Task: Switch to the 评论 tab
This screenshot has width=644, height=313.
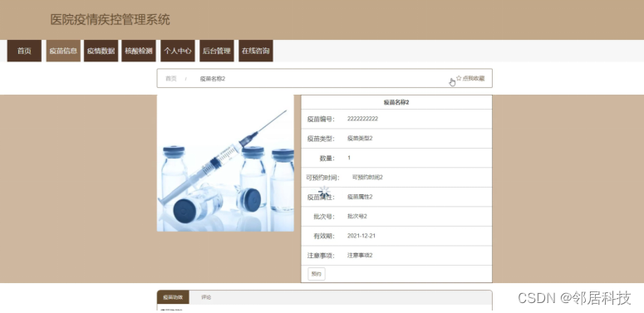Action: pos(206,297)
